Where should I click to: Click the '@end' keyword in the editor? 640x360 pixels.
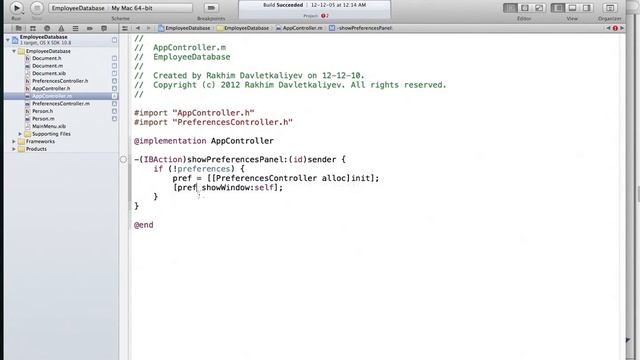[144, 225]
